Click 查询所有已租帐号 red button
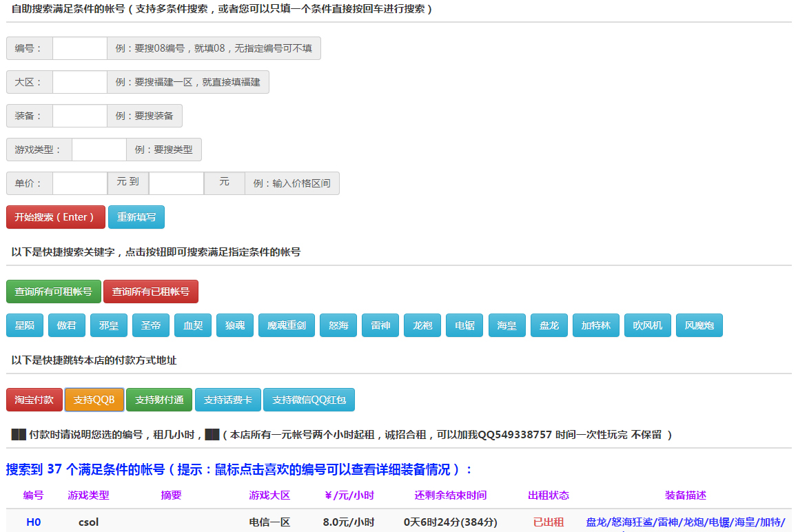The width and height of the screenshot is (798, 532). (x=150, y=291)
